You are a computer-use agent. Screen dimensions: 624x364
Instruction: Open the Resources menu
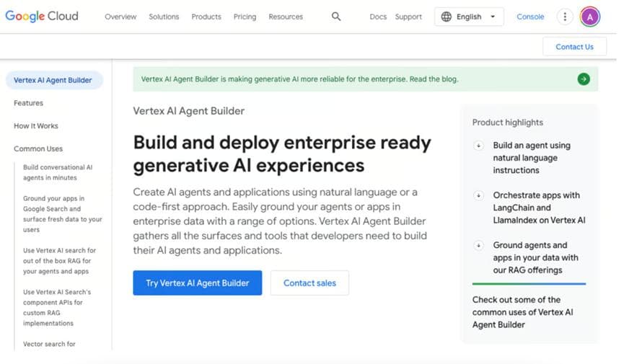(286, 17)
